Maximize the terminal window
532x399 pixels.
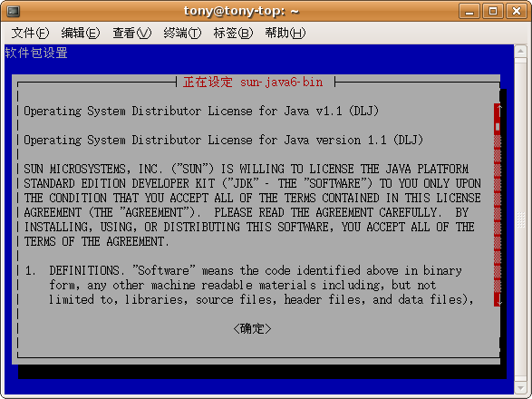point(493,11)
